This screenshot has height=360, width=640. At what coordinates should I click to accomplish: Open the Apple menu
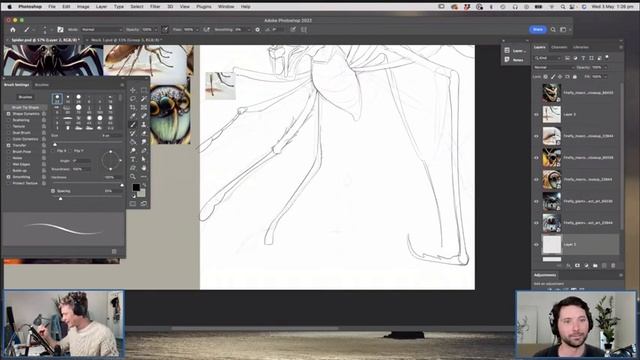point(10,7)
